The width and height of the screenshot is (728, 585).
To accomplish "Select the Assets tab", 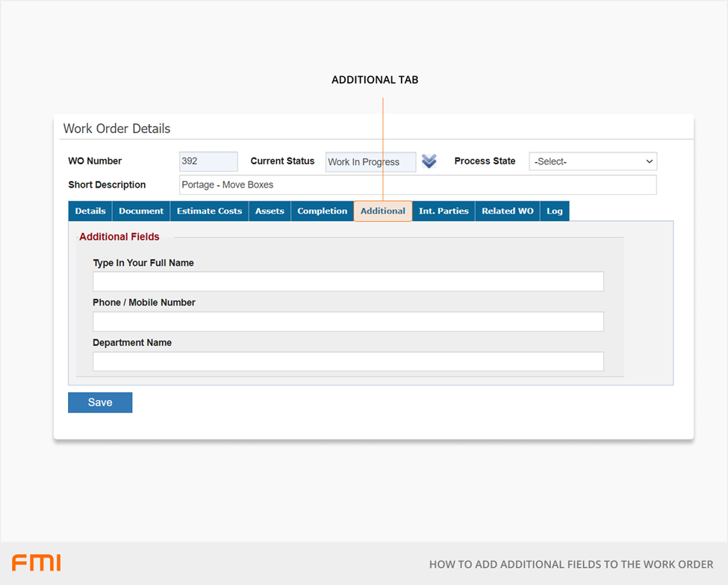I will 270,211.
